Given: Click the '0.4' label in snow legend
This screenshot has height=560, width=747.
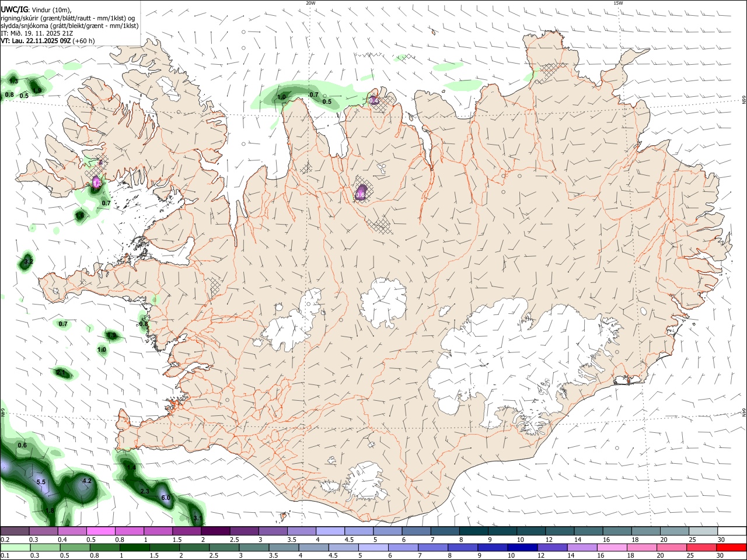Looking at the screenshot, I should tap(62, 540).
